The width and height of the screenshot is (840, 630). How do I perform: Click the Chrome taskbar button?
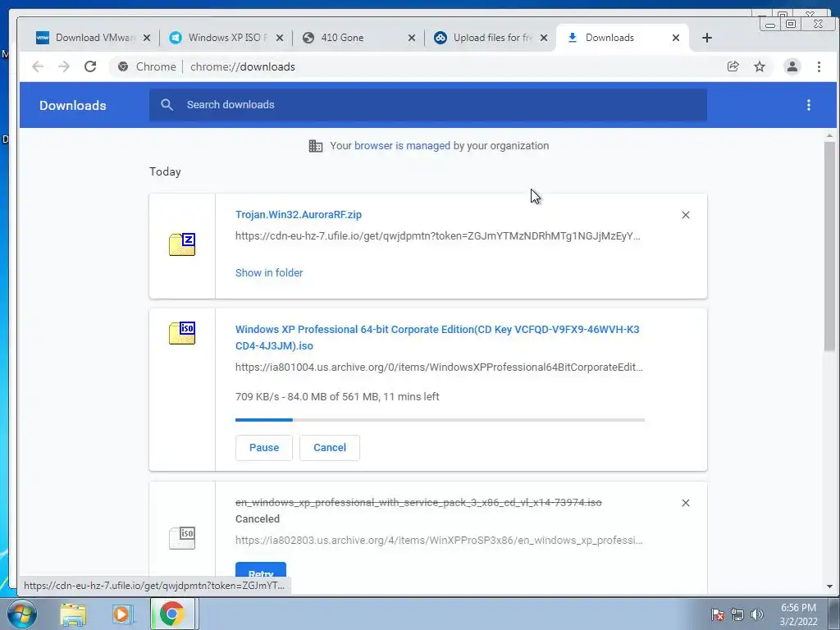point(172,614)
